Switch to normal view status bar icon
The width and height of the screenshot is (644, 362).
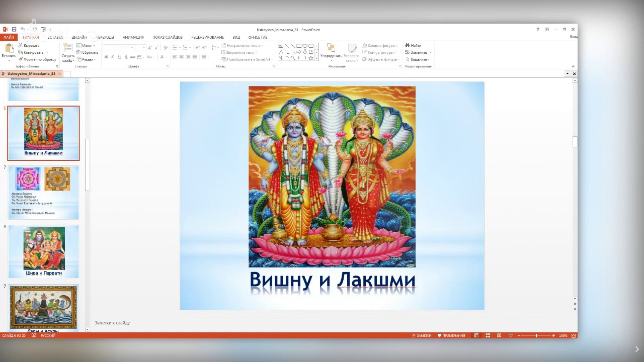click(476, 335)
